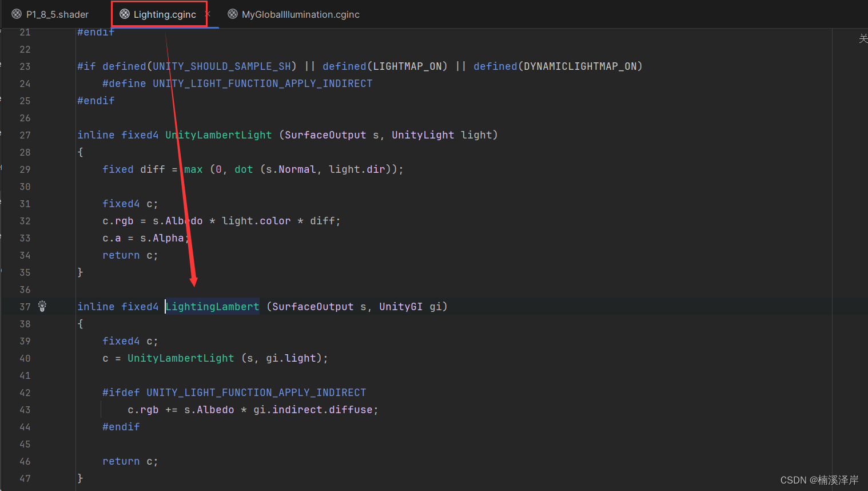Click the 'return c;' statement on line 46

tap(130, 461)
